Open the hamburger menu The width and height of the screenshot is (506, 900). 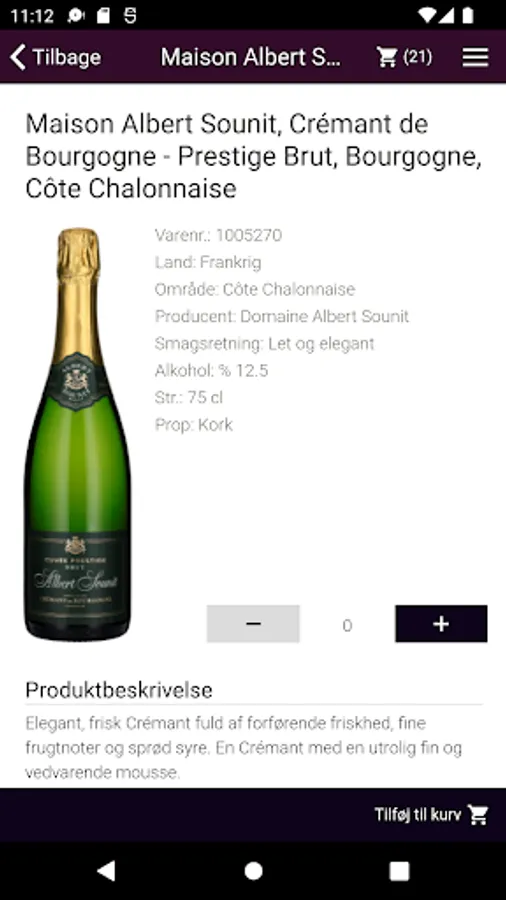click(x=476, y=57)
